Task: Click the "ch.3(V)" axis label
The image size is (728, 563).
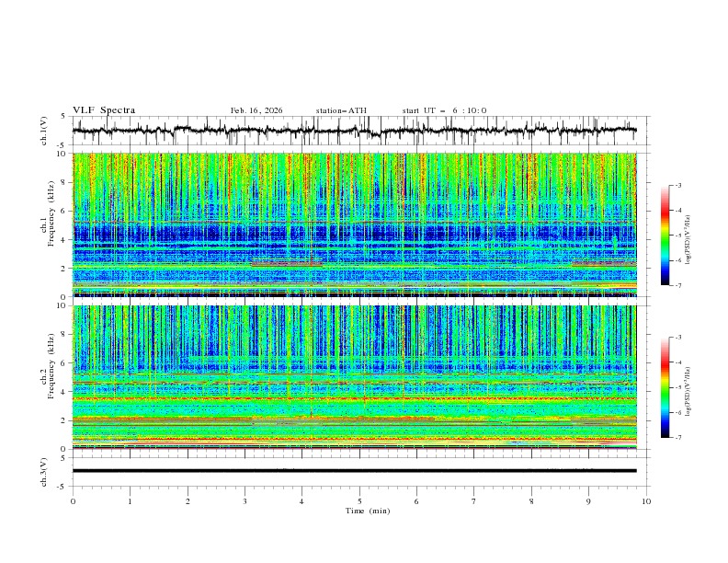Action: pyautogui.click(x=44, y=472)
